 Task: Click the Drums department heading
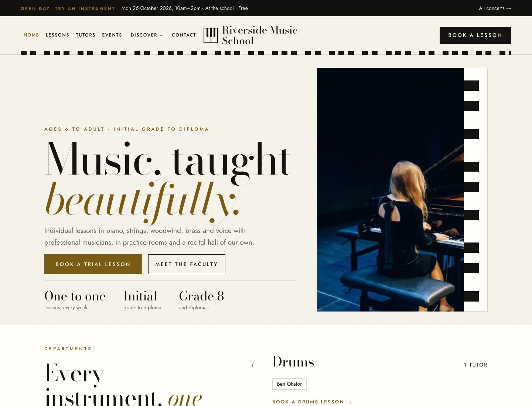(293, 362)
